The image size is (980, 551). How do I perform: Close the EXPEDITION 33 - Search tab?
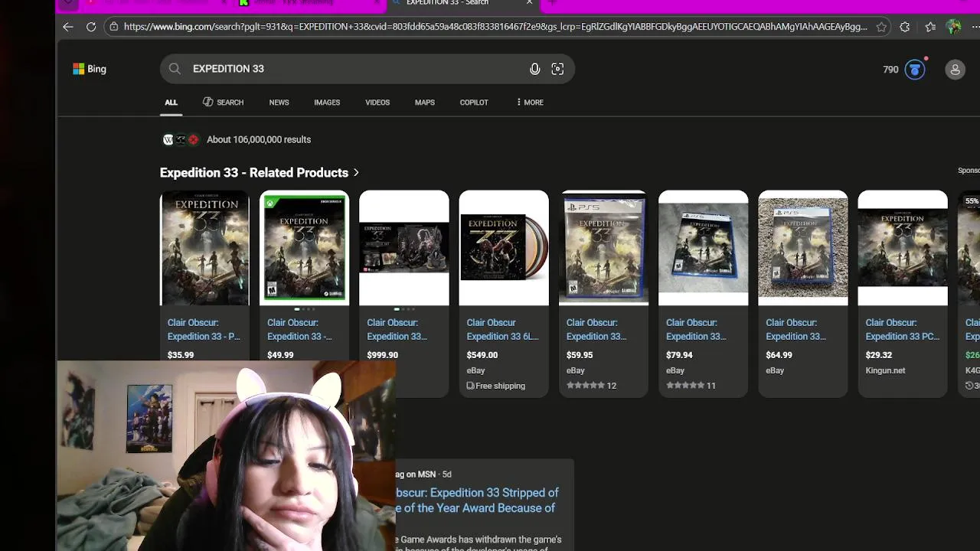(x=529, y=3)
